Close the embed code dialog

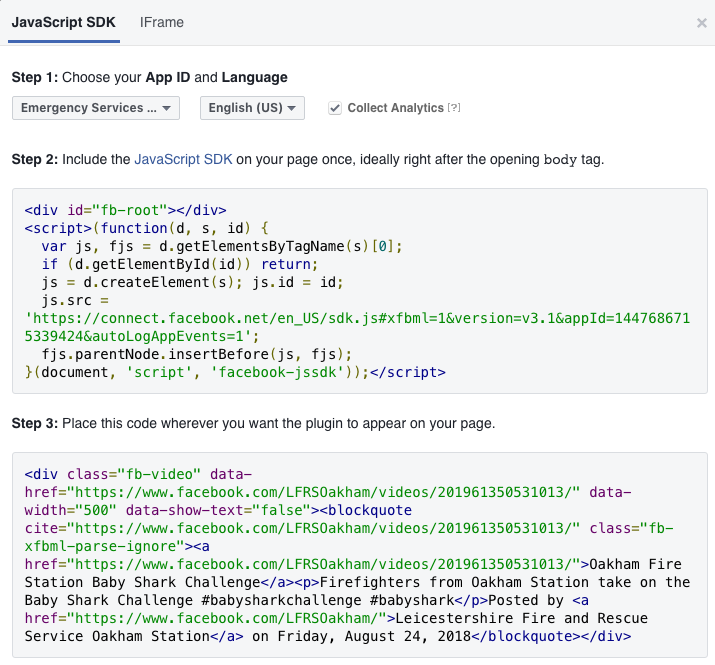(x=701, y=23)
